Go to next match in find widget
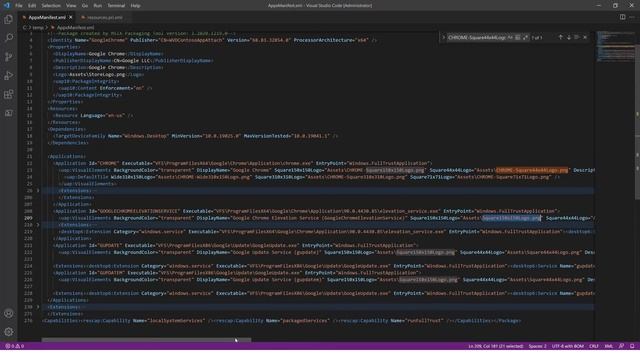This screenshot has height=360, width=640. pos(569,37)
